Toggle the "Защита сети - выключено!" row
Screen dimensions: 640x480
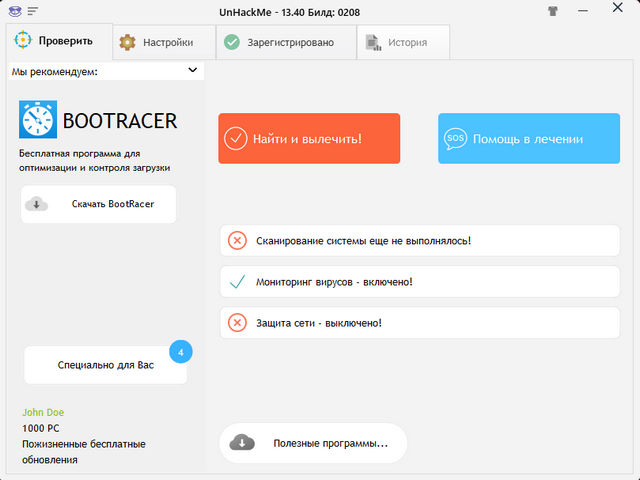click(x=420, y=323)
